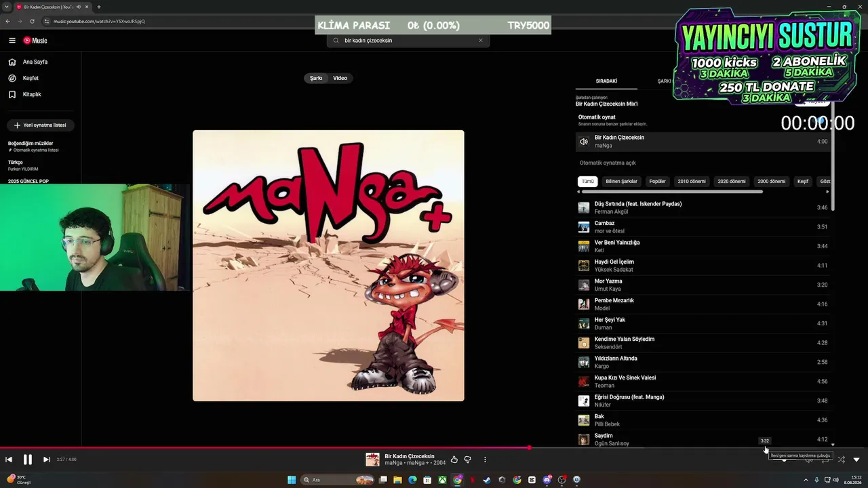Create a new playlist with Yeni oynatma listesi
This screenshot has height=488, width=868.
[40, 125]
